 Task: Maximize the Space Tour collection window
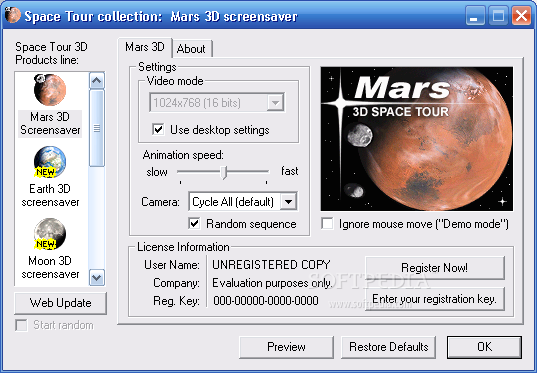(x=498, y=16)
